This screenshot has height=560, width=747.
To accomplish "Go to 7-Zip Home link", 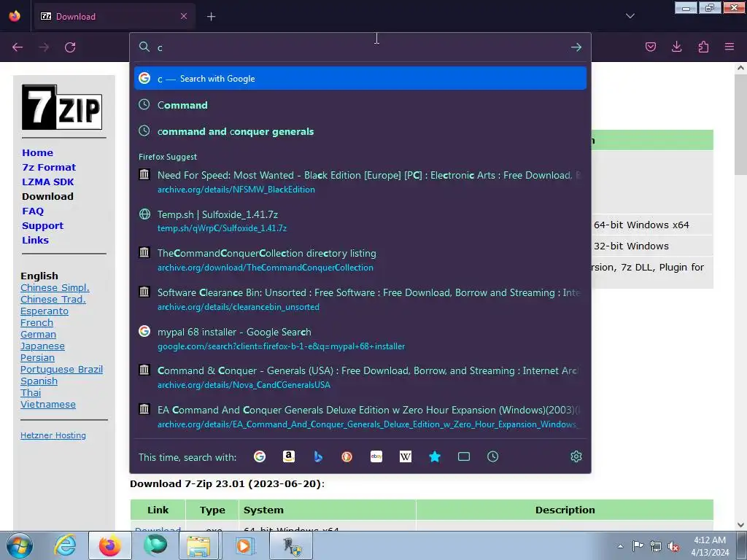I will [x=38, y=153].
